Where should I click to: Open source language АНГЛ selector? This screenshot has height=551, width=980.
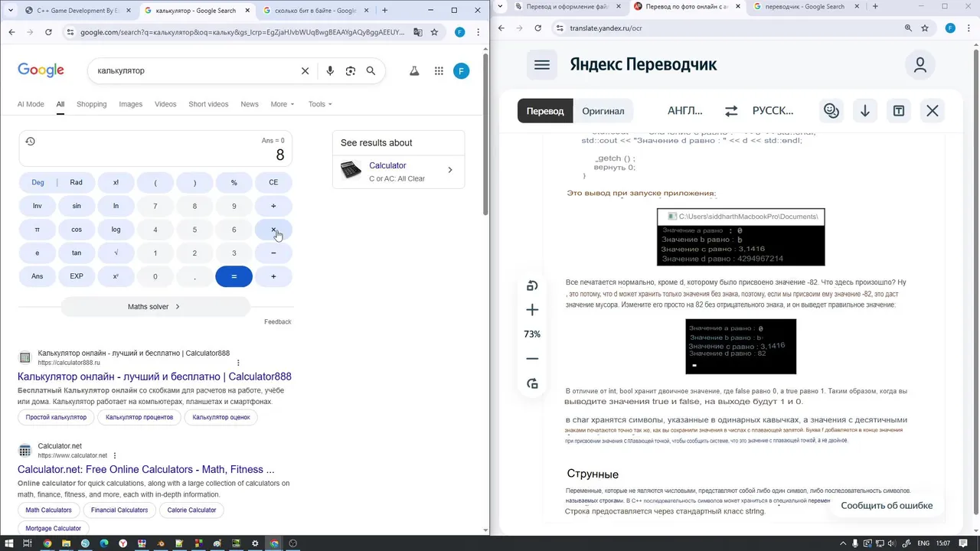685,111
